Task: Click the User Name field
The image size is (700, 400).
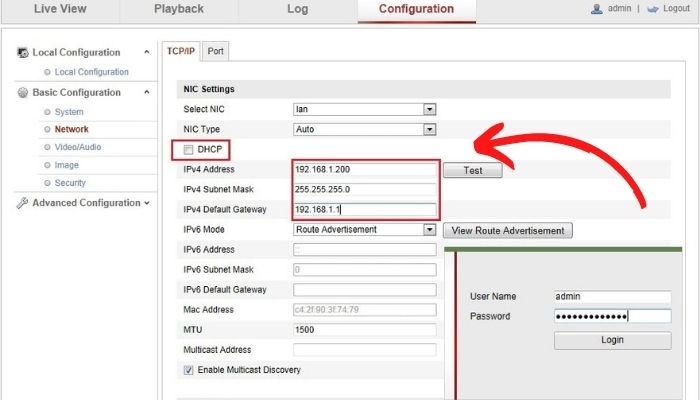Action: pos(612,296)
